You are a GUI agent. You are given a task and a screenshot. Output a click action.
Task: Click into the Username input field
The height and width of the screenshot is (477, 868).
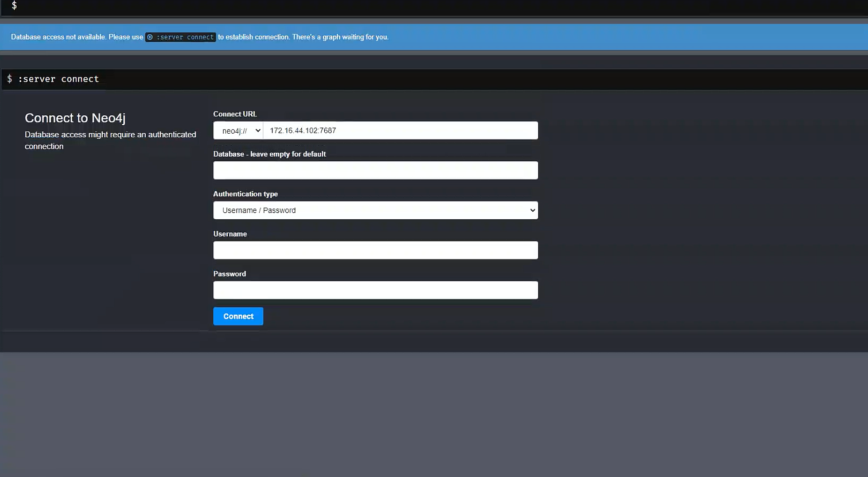pos(376,250)
